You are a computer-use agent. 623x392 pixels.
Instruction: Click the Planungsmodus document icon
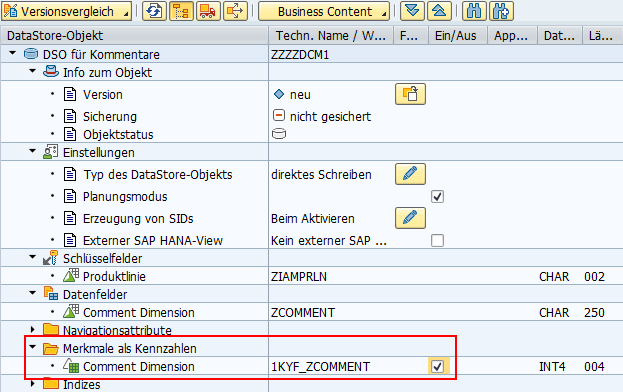70,197
